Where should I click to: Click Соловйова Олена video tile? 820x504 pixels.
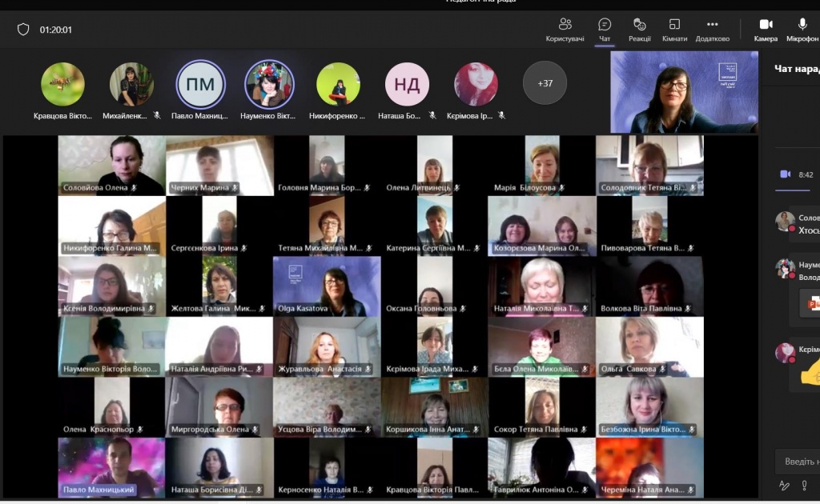(x=112, y=166)
